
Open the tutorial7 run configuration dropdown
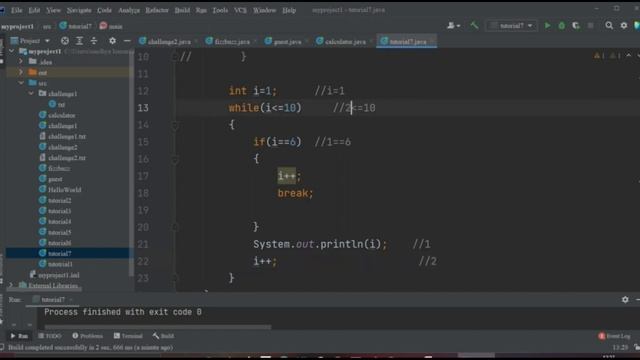(511, 26)
